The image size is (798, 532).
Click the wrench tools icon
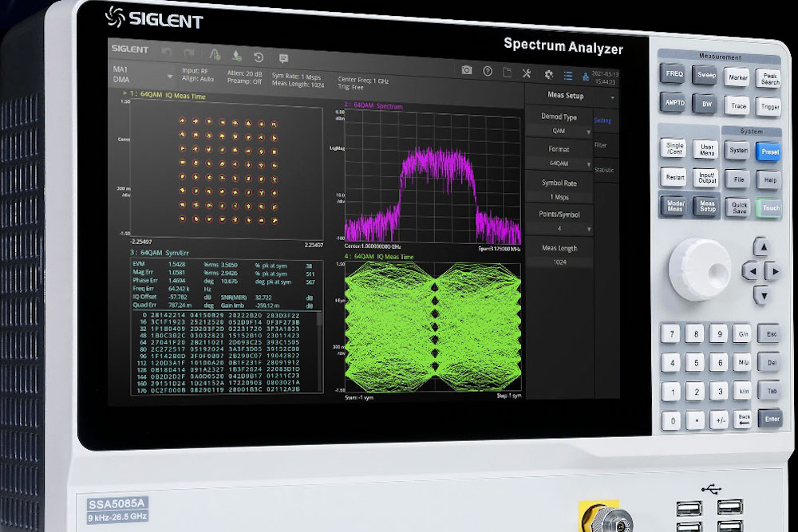[527, 73]
